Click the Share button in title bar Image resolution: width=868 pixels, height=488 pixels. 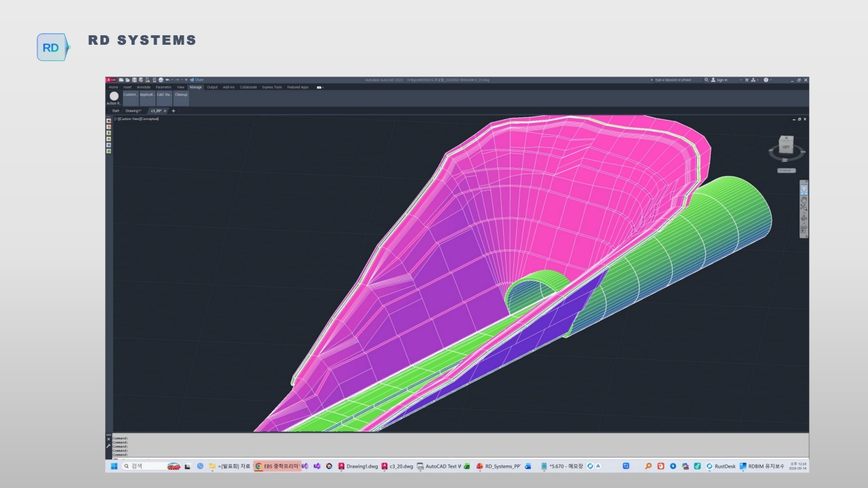coord(197,80)
